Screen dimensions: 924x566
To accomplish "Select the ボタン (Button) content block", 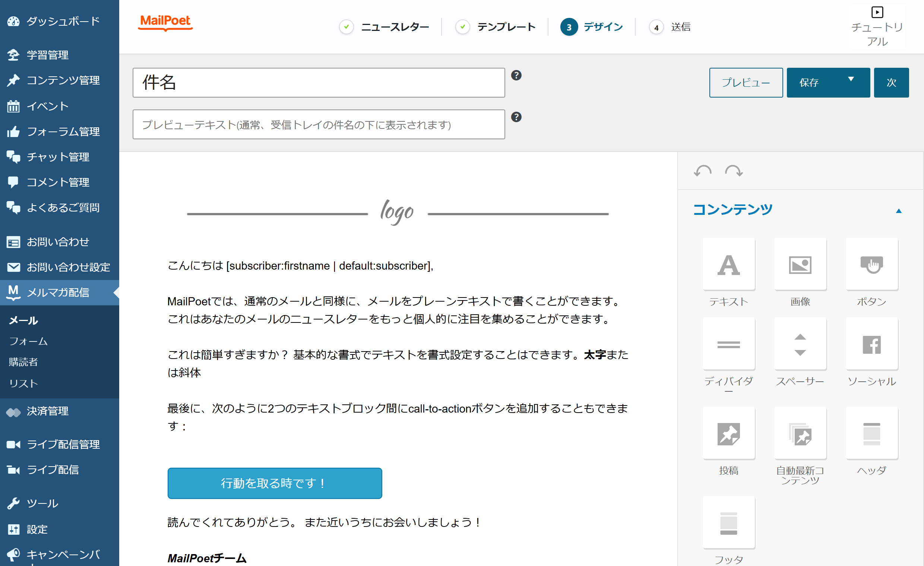I will pyautogui.click(x=871, y=264).
